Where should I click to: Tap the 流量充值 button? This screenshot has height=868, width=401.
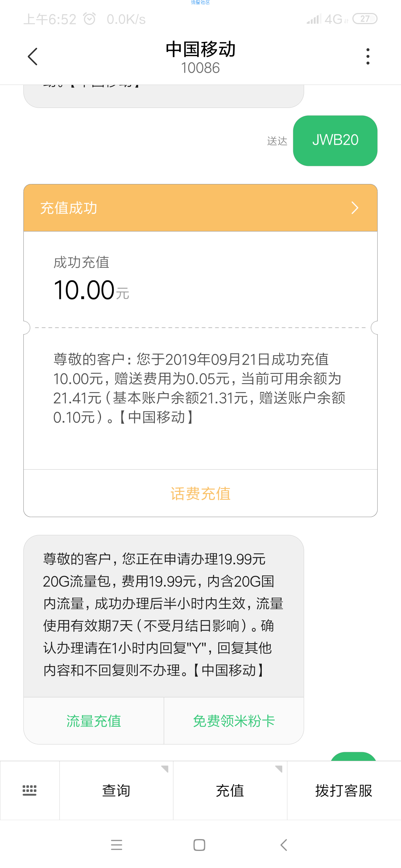point(94,721)
